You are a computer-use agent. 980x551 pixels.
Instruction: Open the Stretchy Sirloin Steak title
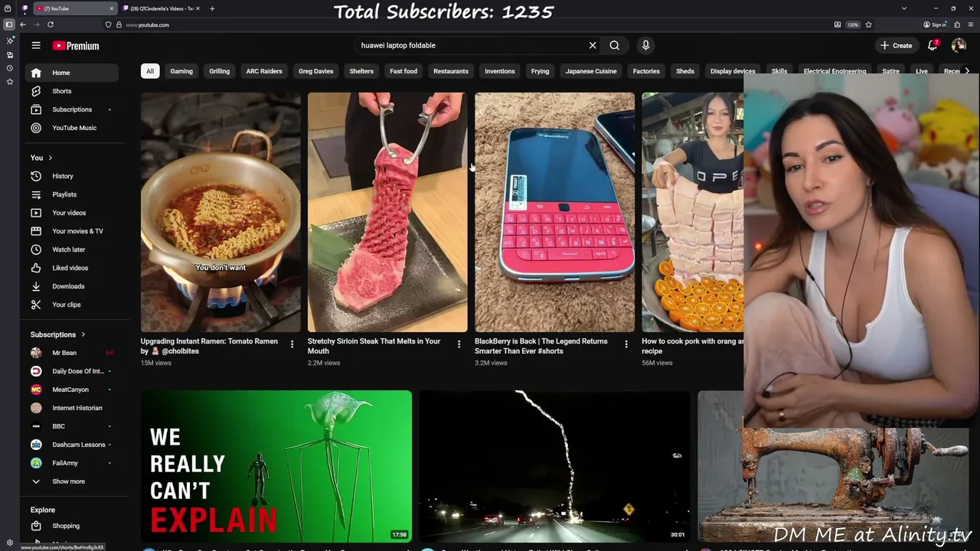(x=374, y=346)
